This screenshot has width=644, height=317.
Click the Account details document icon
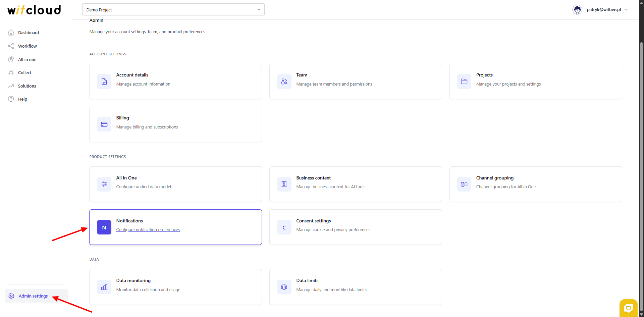coord(104,82)
